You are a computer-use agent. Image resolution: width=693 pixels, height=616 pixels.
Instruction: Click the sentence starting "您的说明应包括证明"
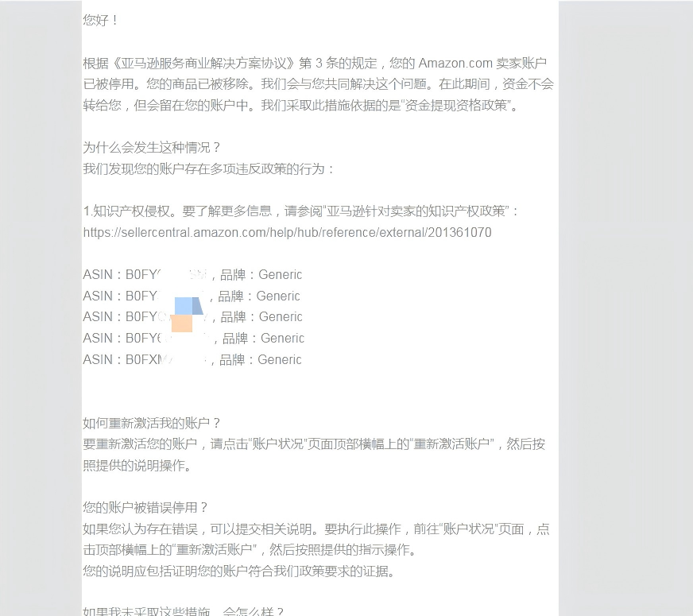[238, 571]
